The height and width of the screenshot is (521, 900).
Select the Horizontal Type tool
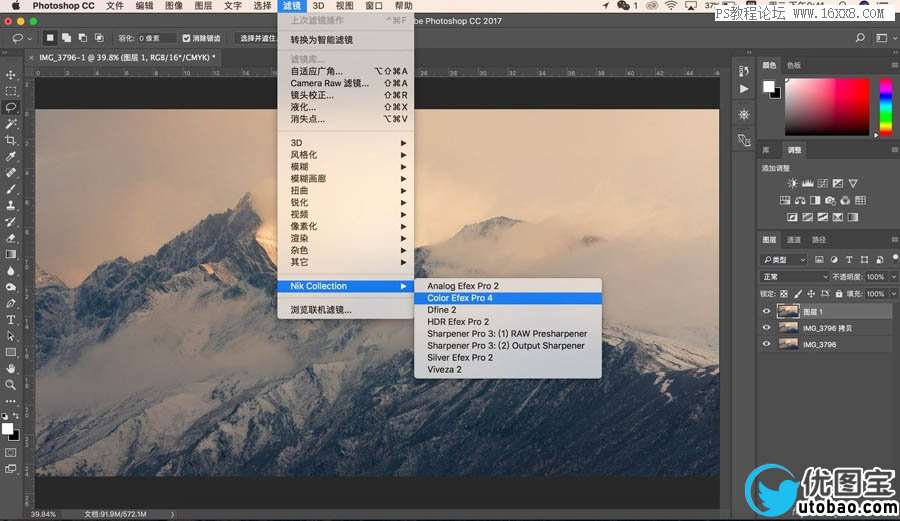(x=10, y=320)
